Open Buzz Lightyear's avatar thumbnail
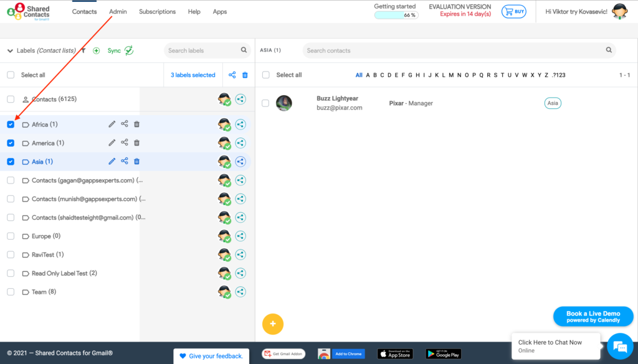The image size is (638, 364). 284,103
